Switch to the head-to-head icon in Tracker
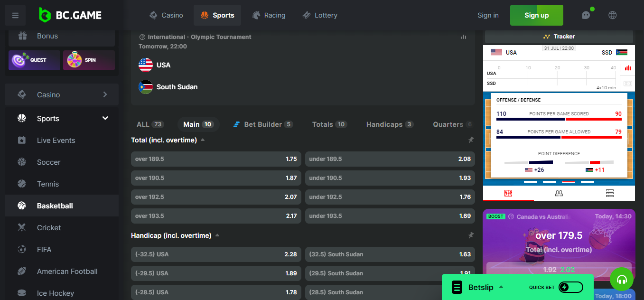 pos(559,193)
